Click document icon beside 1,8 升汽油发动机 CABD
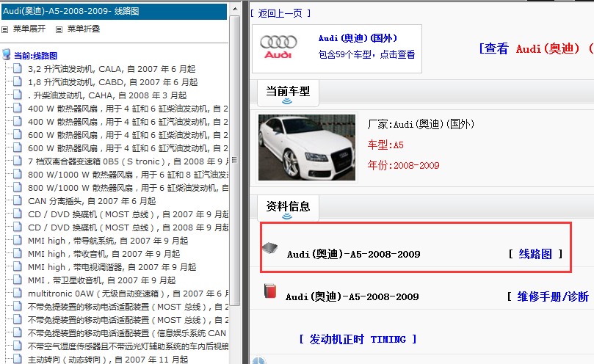594x364 pixels. click(18, 81)
